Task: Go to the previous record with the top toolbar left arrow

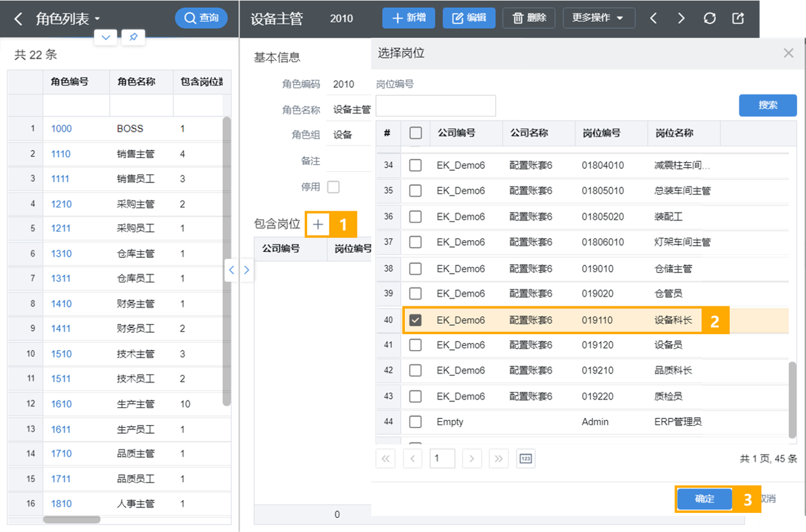Action: [653, 18]
